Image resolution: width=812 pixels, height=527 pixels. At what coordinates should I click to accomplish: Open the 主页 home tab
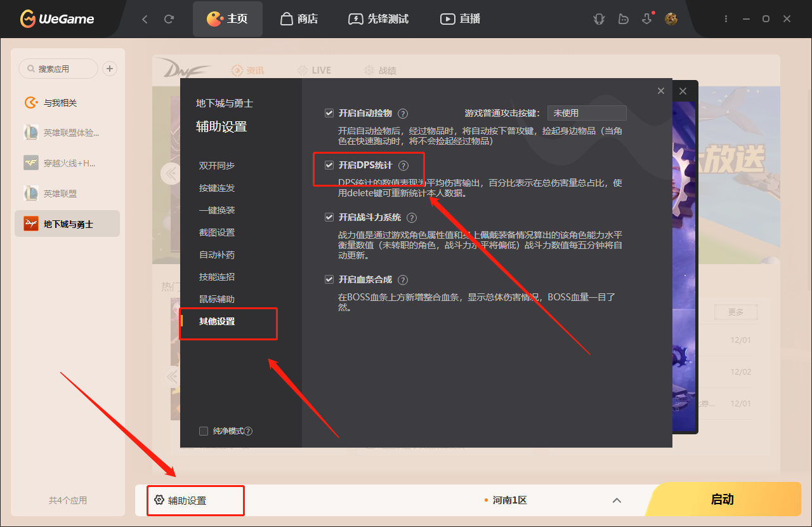227,19
